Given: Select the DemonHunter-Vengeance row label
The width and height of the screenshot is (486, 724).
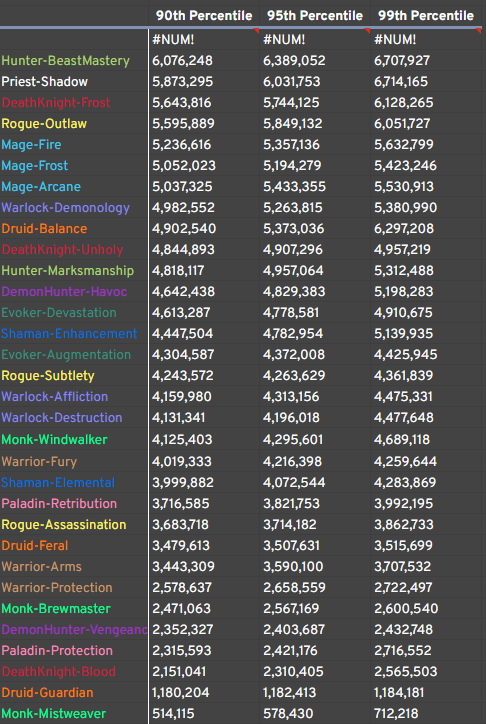Looking at the screenshot, I should [x=74, y=629].
